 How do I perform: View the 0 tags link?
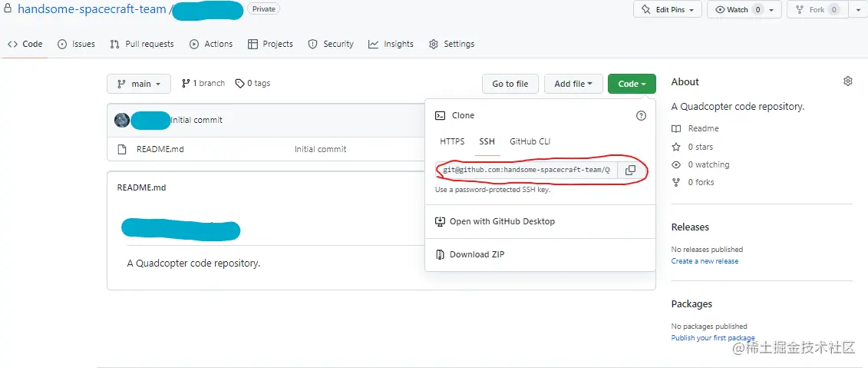coord(253,83)
